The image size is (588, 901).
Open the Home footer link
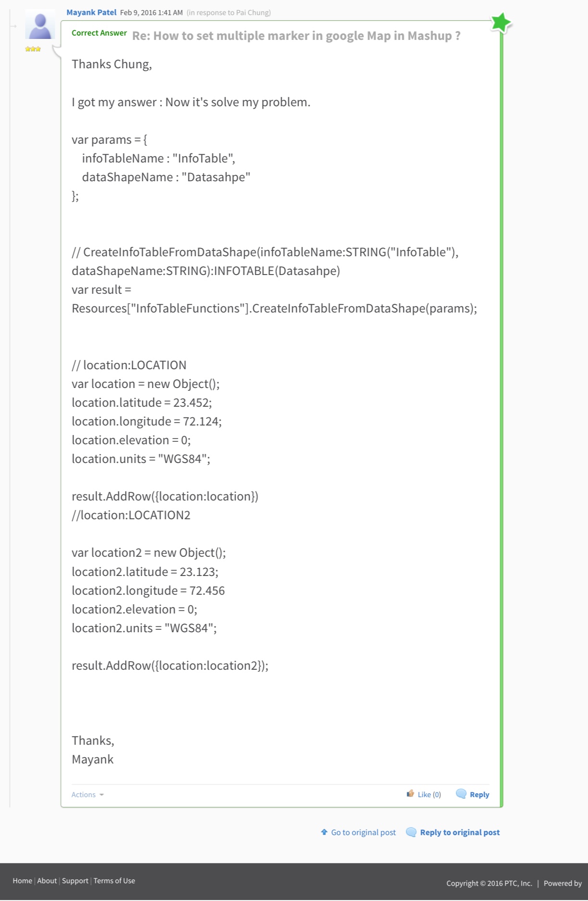tap(22, 880)
